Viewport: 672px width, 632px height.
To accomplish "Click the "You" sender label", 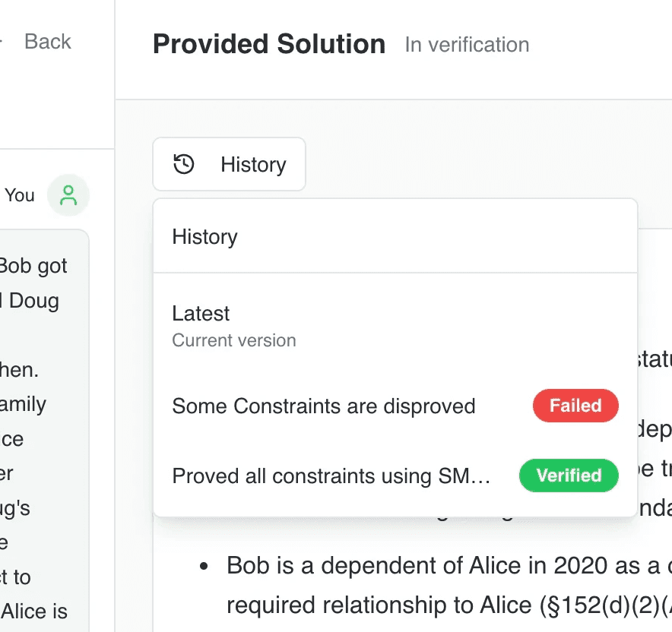I will tap(20, 195).
